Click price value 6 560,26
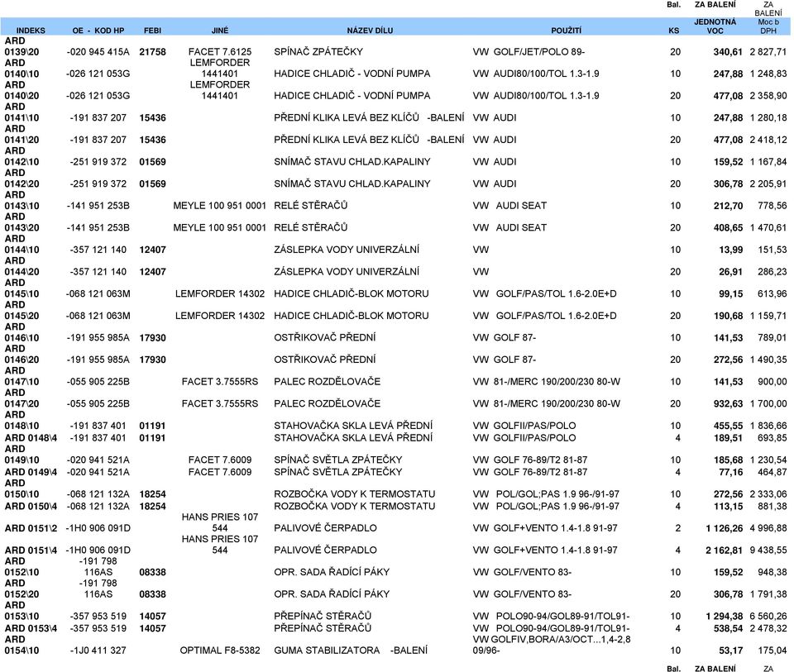 (768, 617)
